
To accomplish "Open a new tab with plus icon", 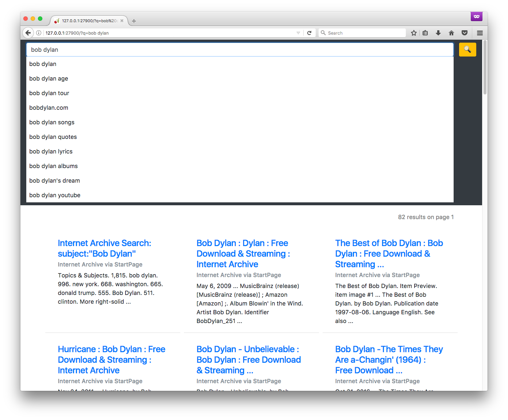I will [x=134, y=21].
